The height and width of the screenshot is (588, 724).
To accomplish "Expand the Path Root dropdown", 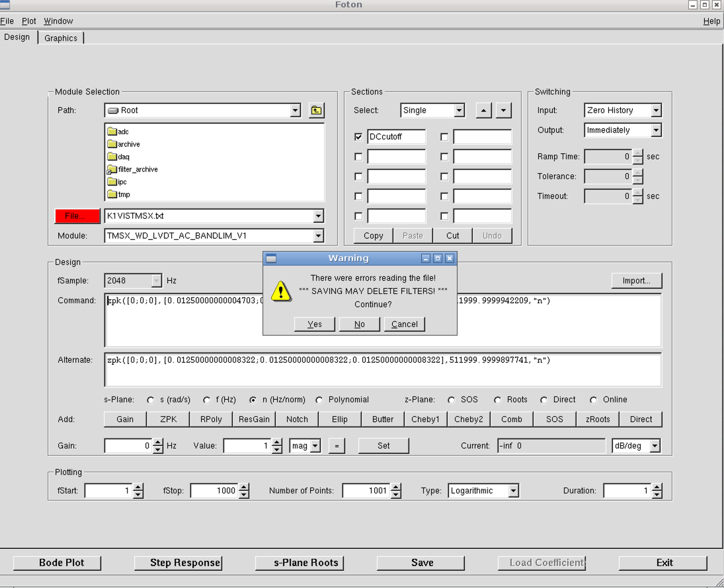I will (296, 110).
